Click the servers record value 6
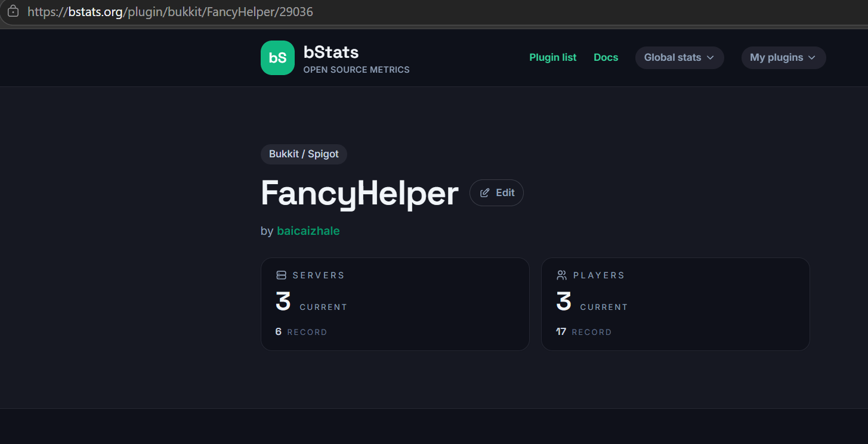The height and width of the screenshot is (444, 868). (279, 332)
